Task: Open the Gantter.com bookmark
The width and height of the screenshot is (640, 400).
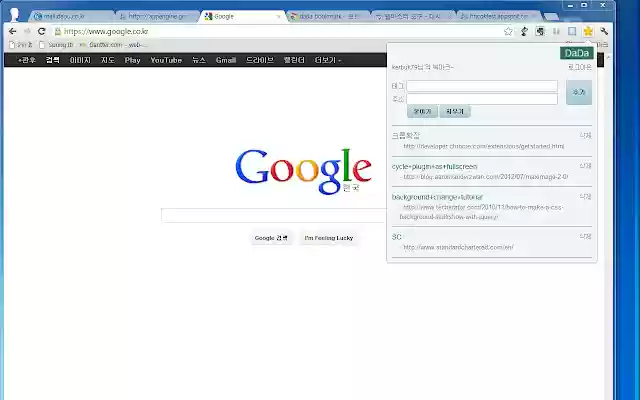Action: tap(113, 45)
